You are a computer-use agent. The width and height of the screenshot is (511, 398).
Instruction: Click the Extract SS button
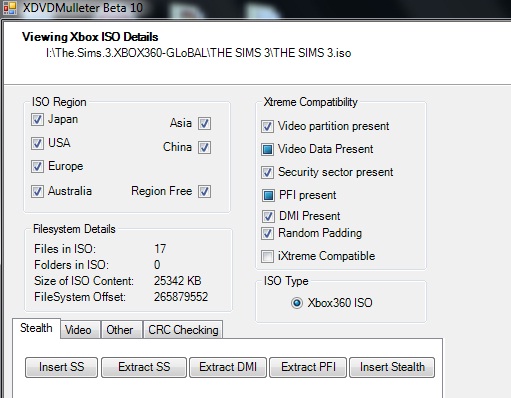coord(144,367)
